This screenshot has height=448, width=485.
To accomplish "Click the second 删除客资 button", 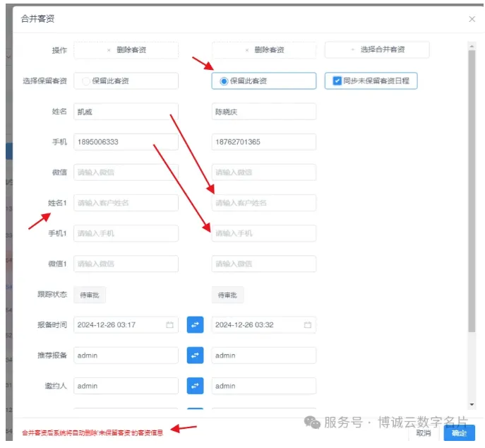I will pos(263,50).
